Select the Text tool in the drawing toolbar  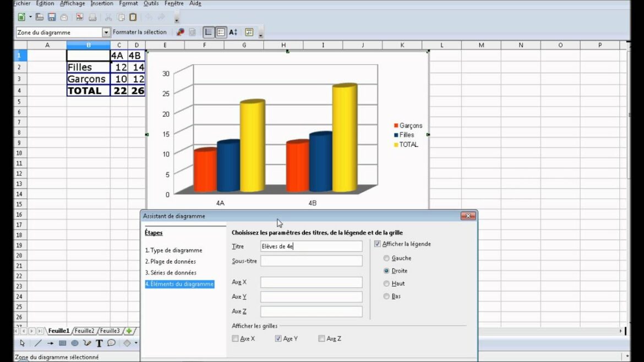99,343
